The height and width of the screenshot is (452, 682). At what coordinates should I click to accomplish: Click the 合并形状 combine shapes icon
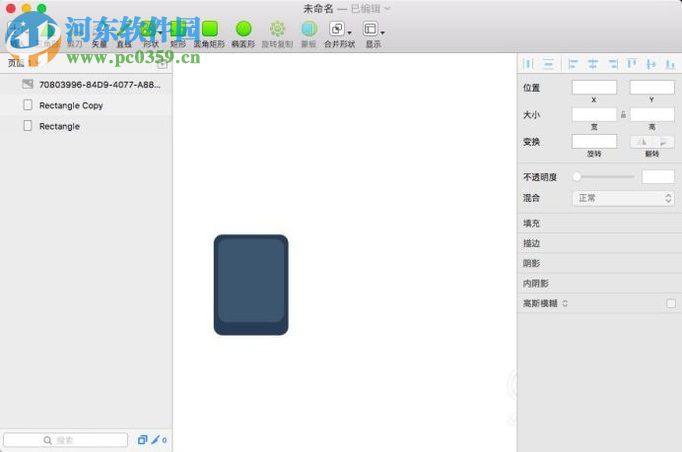337,29
